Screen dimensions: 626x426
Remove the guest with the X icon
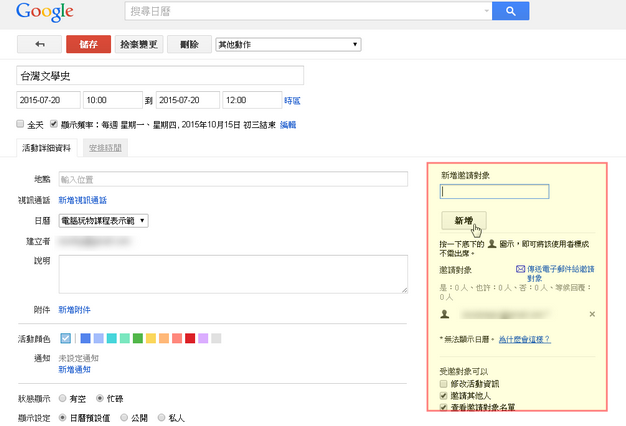point(592,314)
